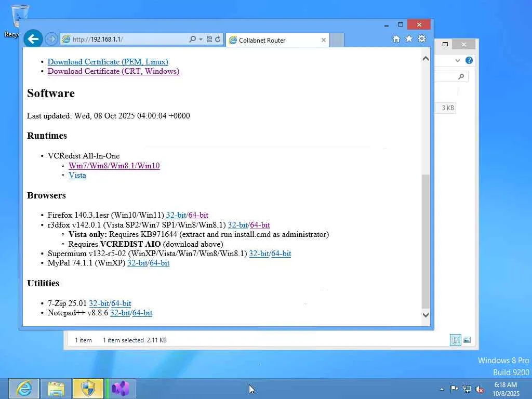Download Firefox 140.3.1esr 32-bit

click(x=176, y=215)
